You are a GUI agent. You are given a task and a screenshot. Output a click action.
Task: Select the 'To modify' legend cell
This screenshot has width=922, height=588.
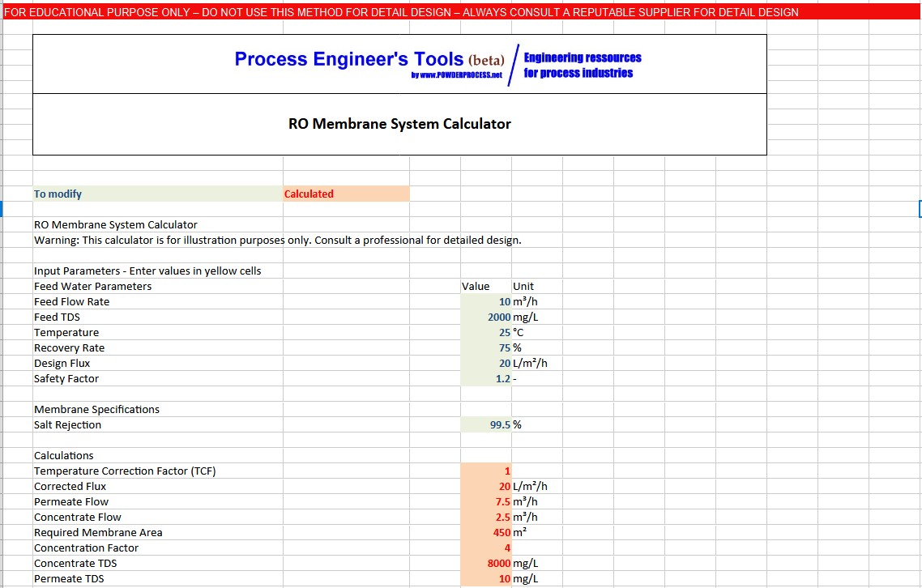point(154,194)
